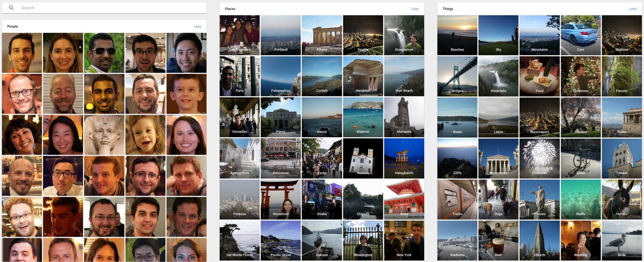Collapse the Things section with Less

633,9
